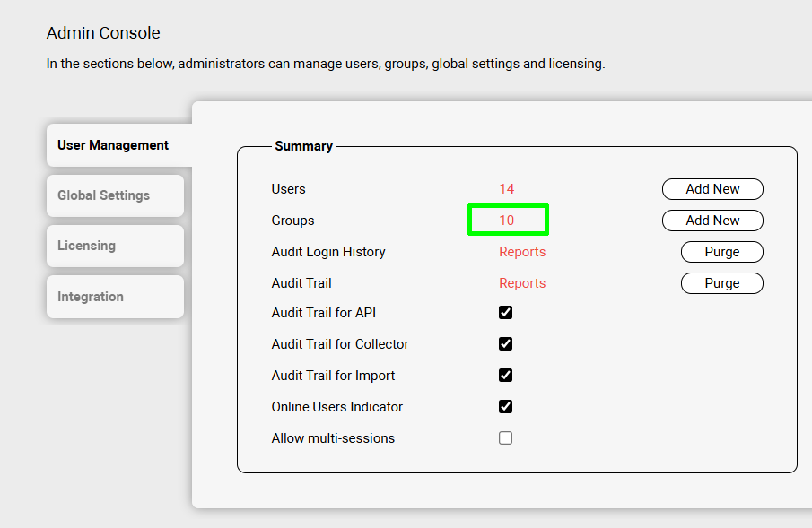Uncheck Audit Trail for Collector
This screenshot has width=812, height=528.
[x=506, y=344]
